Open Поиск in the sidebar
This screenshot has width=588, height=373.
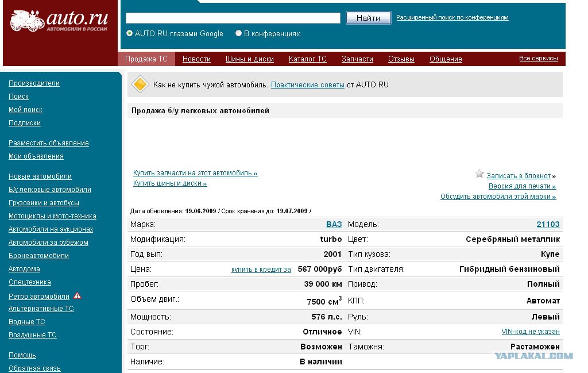19,97
